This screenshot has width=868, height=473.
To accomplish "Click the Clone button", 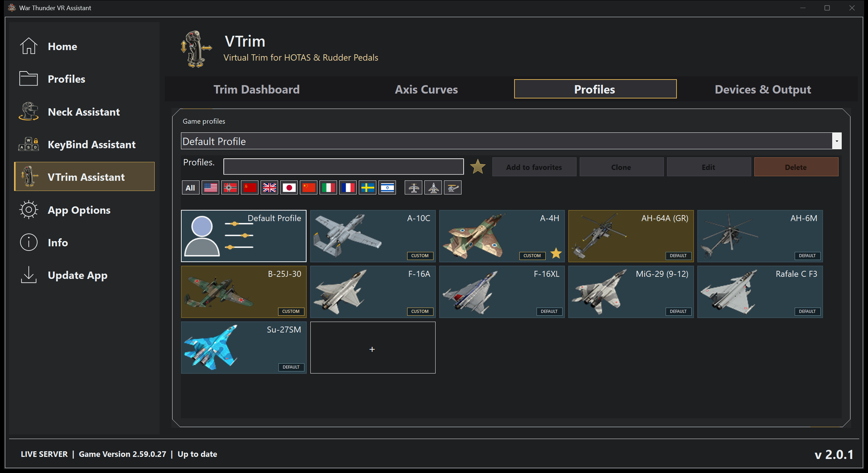I will coord(621,167).
